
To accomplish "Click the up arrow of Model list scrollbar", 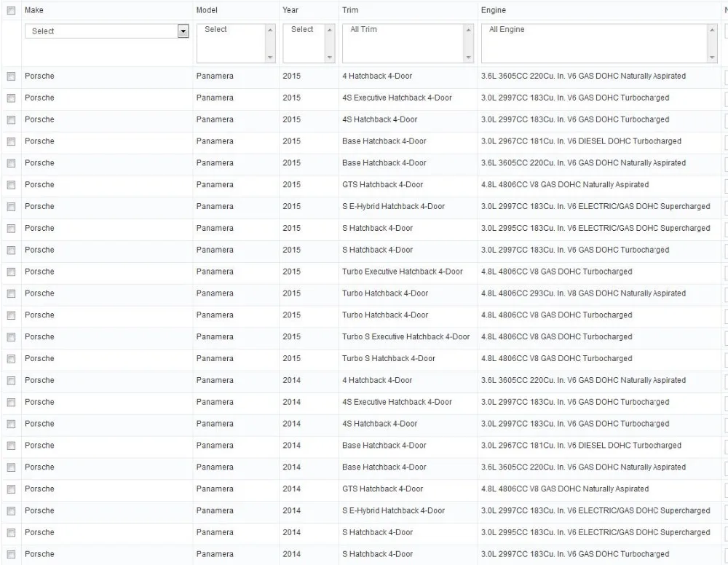I will click(x=270, y=30).
